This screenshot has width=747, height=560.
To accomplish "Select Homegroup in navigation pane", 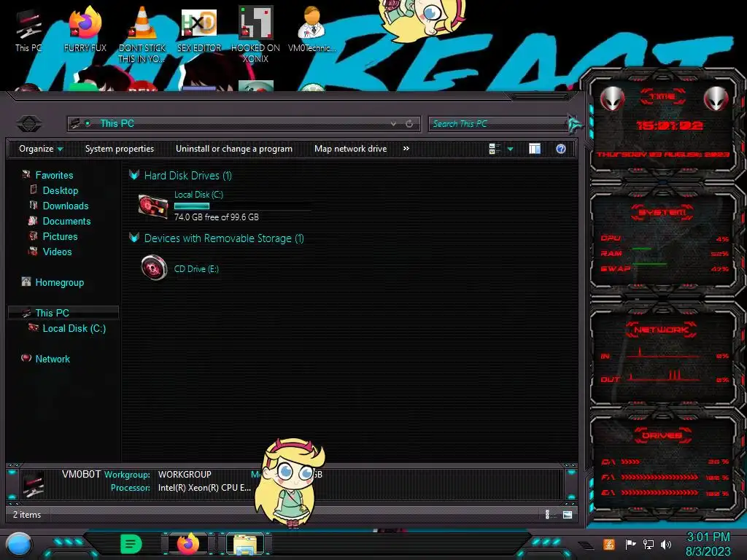I will coord(60,282).
